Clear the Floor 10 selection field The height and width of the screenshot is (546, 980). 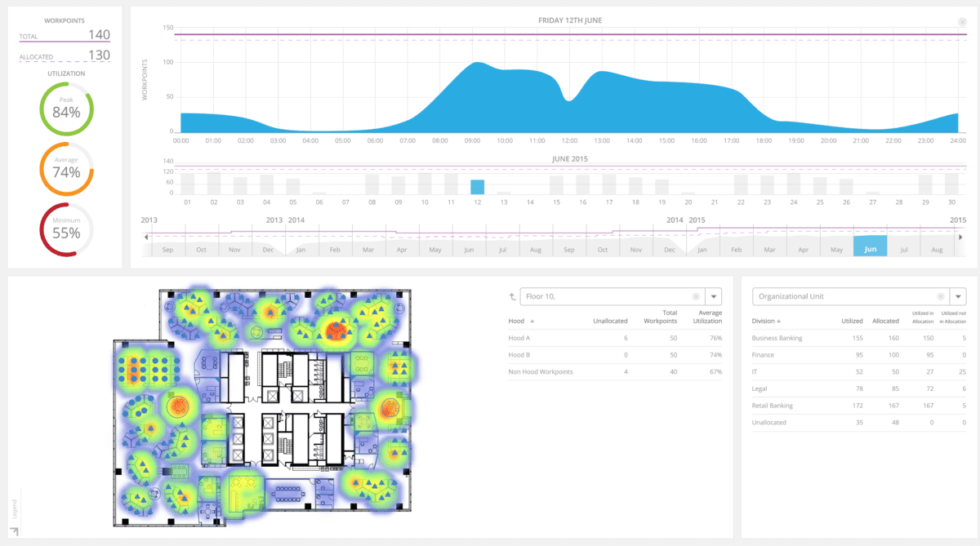pos(696,297)
